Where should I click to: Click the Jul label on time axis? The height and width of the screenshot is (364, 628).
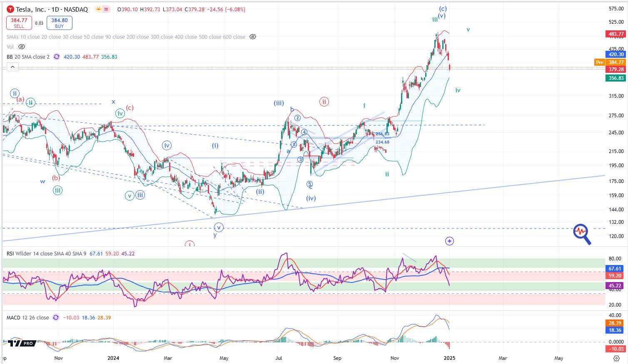[x=279, y=358]
